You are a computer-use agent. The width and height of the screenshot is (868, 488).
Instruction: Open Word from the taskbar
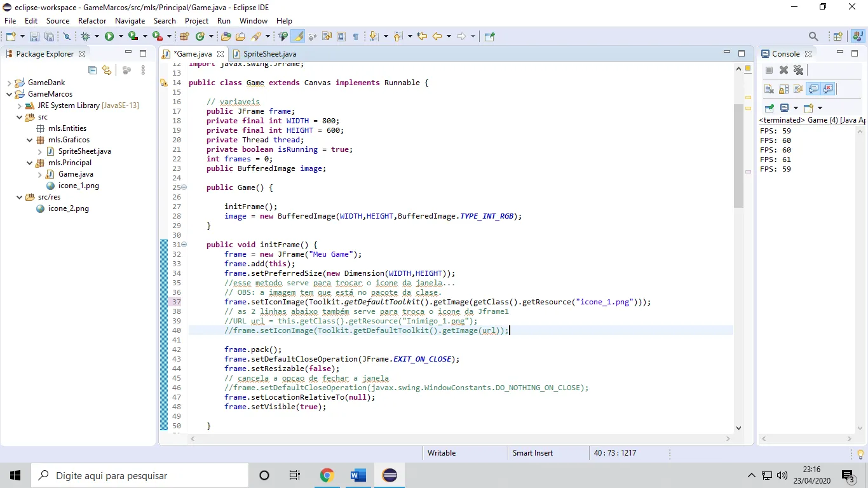[358, 475]
